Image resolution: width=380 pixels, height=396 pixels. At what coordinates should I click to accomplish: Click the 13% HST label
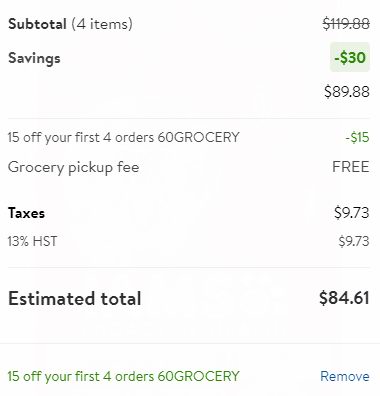pos(32,241)
